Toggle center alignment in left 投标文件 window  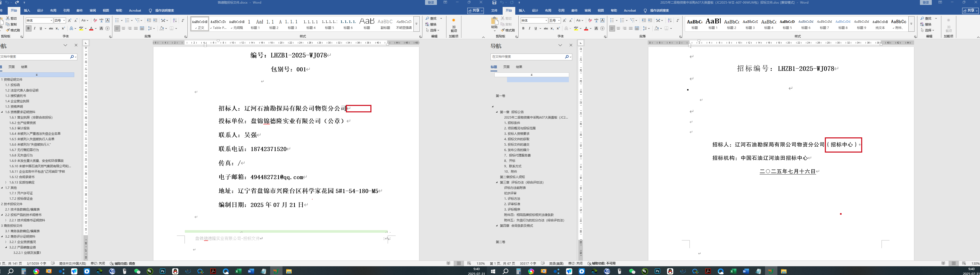123,29
